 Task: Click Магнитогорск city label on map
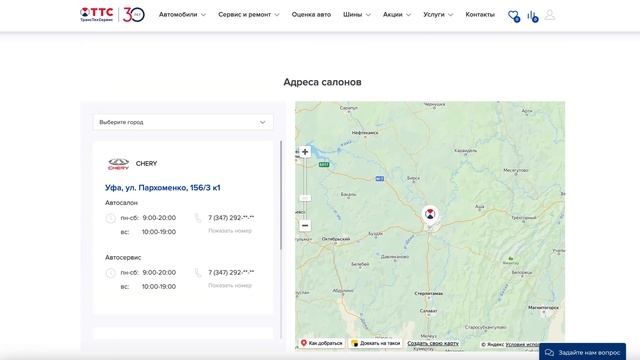(x=543, y=308)
